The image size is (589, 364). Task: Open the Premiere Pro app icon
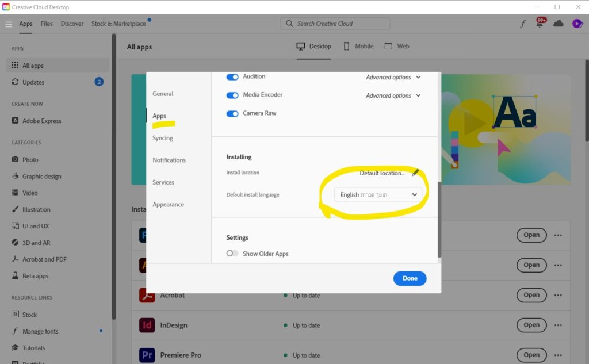pyautogui.click(x=147, y=355)
